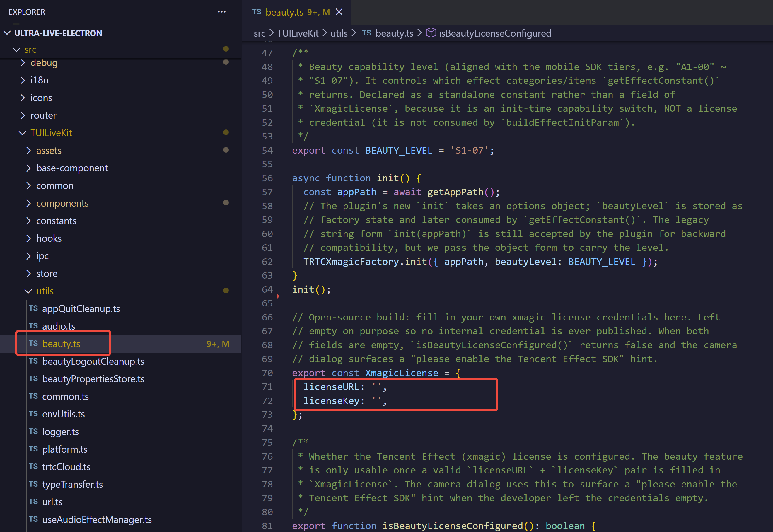
Task: Close the beauty.ts editor tab
Action: (x=339, y=12)
